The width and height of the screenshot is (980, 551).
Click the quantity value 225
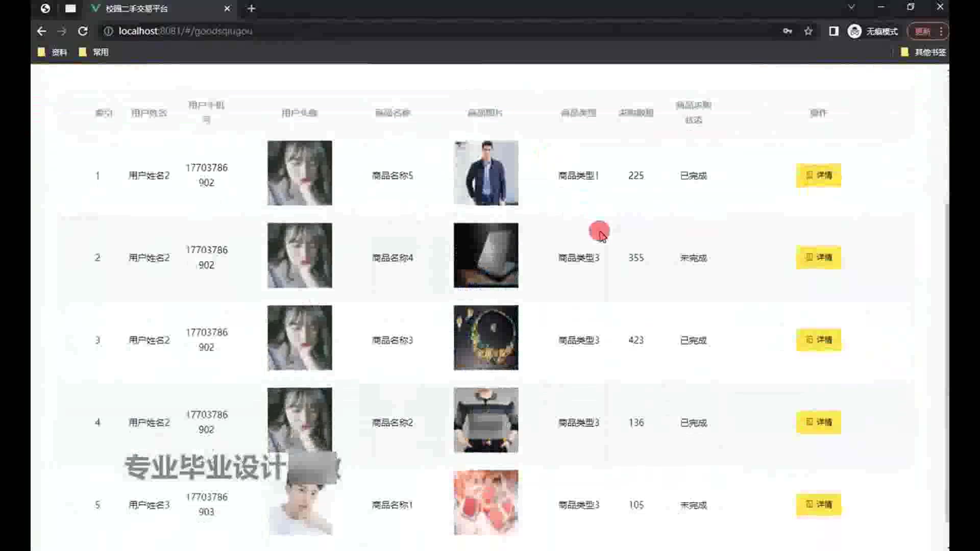(x=636, y=176)
